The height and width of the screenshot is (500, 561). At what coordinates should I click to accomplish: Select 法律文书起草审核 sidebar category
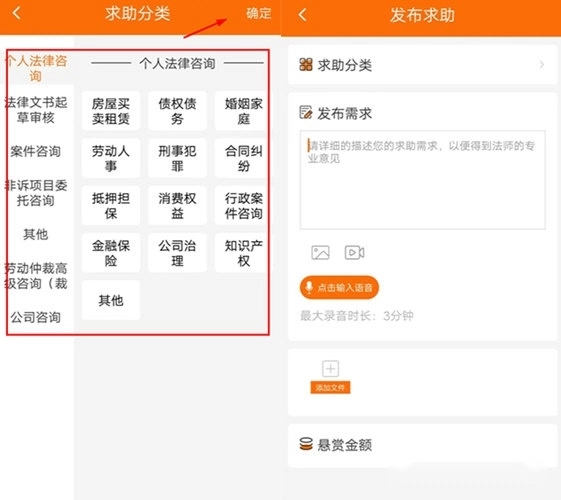36,110
